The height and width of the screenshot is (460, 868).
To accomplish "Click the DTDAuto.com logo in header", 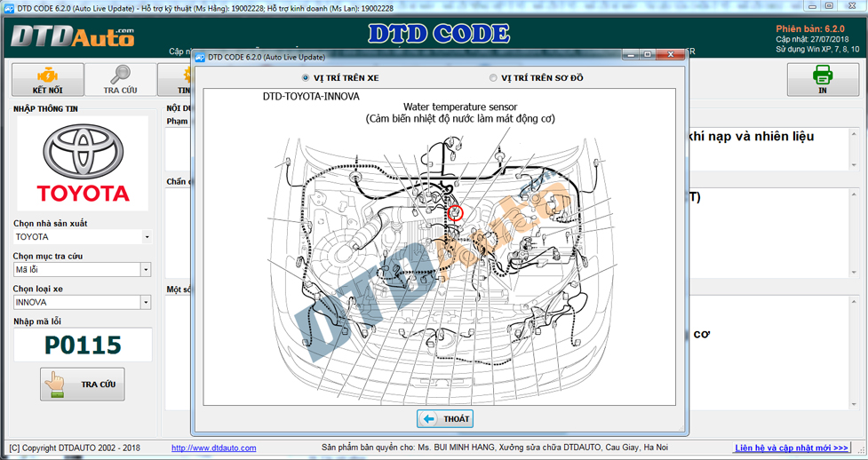I will coord(72,37).
